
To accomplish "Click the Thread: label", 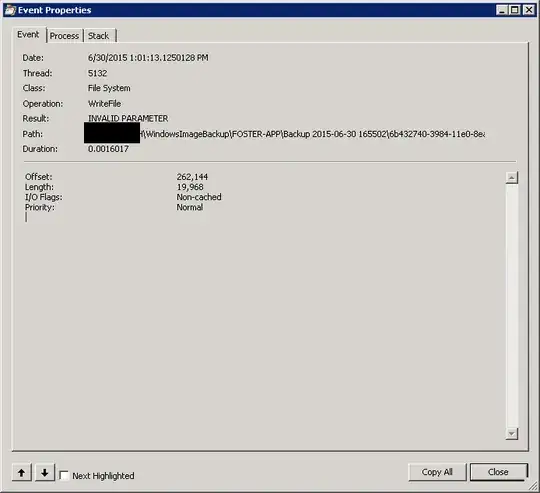I will pyautogui.click(x=38, y=73).
